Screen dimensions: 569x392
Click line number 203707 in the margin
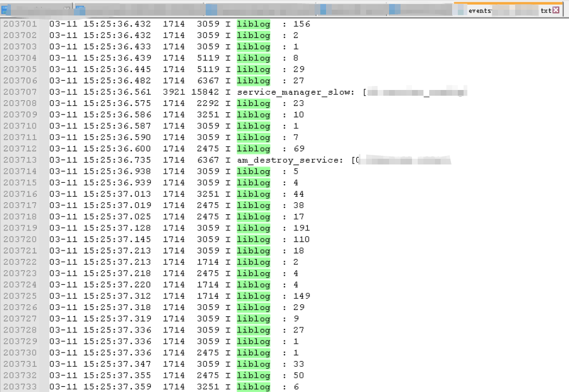(x=20, y=92)
